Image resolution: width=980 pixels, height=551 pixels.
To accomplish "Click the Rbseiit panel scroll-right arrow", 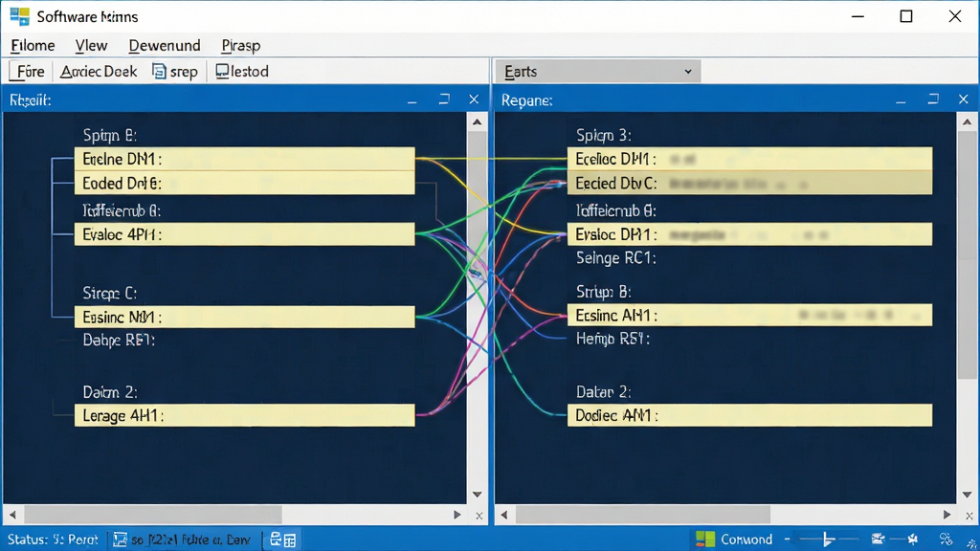I will (457, 515).
